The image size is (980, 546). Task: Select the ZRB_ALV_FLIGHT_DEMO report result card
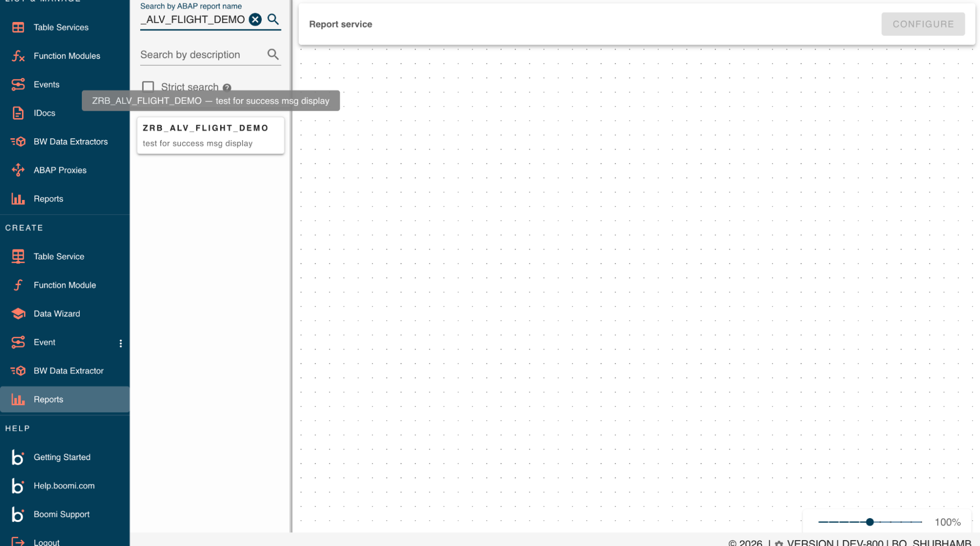click(x=210, y=136)
